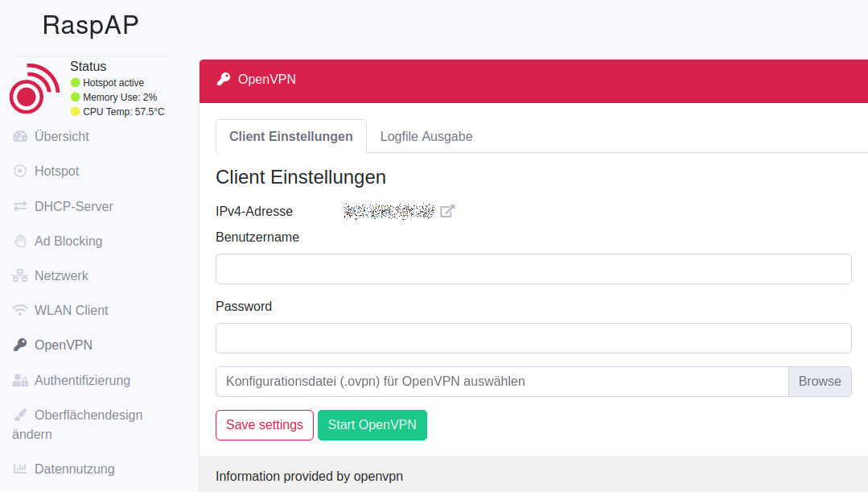
Task: Click the Konfigurationsdatei (.ovpn) file field
Action: tap(502, 381)
